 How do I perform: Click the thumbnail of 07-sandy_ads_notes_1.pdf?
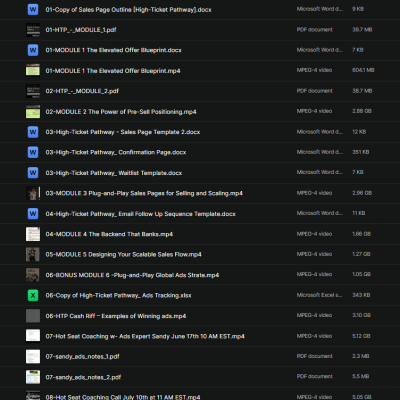point(33,357)
